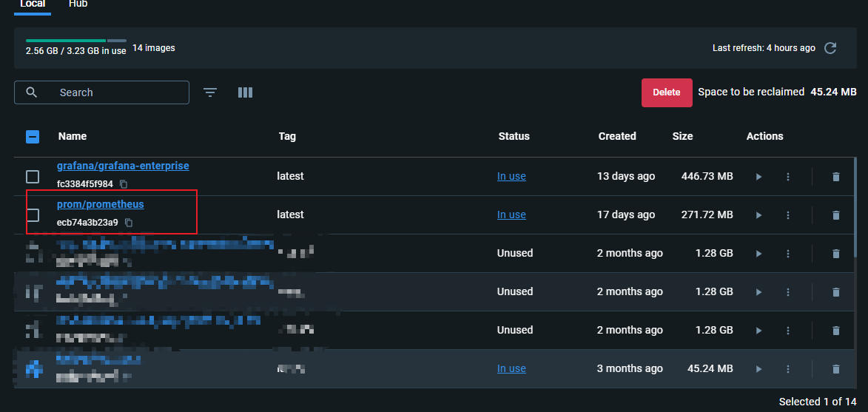Click the 'latest' tag in prometheus row
Image resolution: width=868 pixels, height=412 pixels.
(x=291, y=215)
